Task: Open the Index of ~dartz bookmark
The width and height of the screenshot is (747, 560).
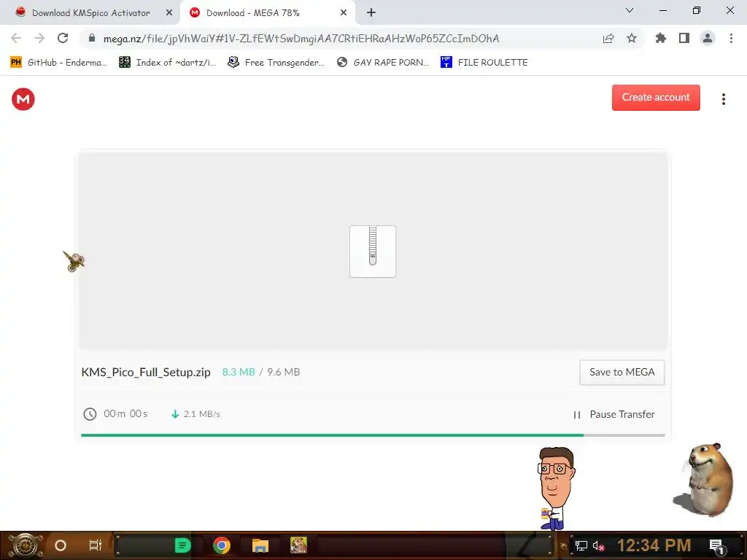Action: [x=167, y=63]
